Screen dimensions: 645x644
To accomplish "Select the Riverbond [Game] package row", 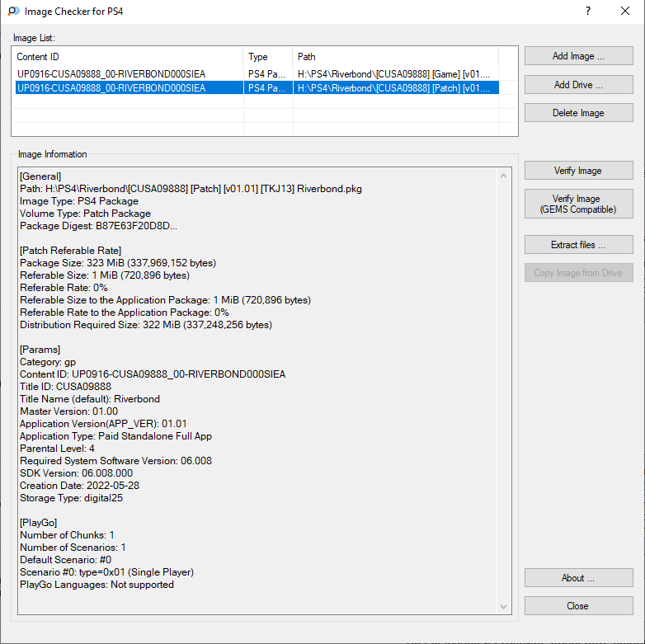I will 257,74.
